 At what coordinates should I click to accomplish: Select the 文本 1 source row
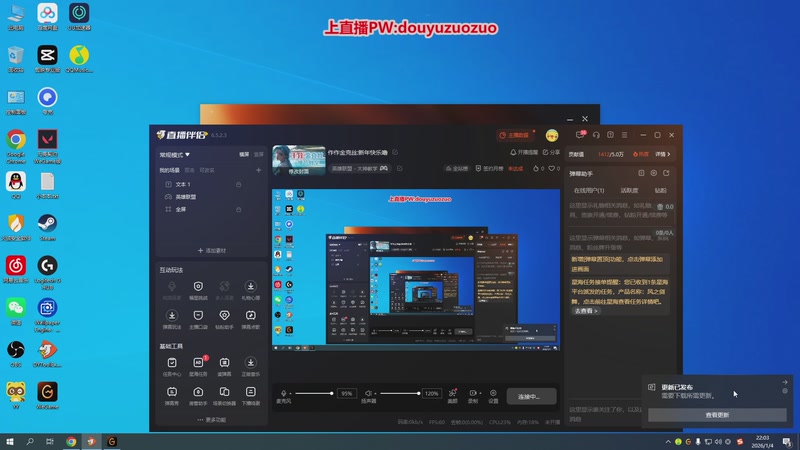(210, 184)
